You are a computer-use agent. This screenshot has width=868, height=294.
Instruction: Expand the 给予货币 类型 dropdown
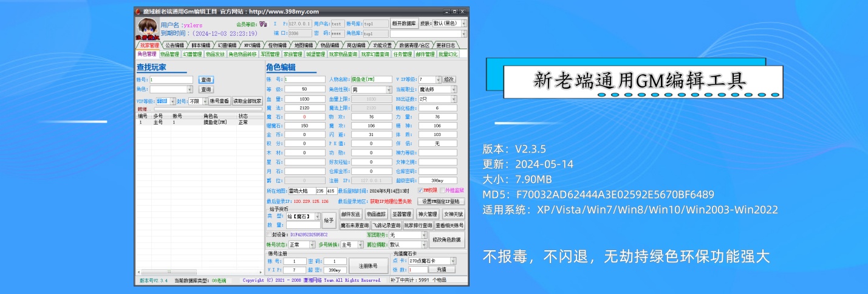click(303, 216)
